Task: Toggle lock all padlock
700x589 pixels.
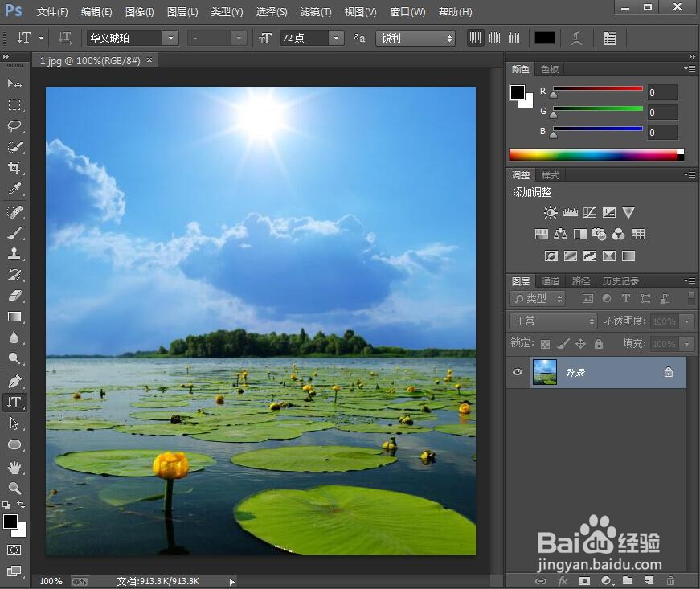Action: (599, 344)
